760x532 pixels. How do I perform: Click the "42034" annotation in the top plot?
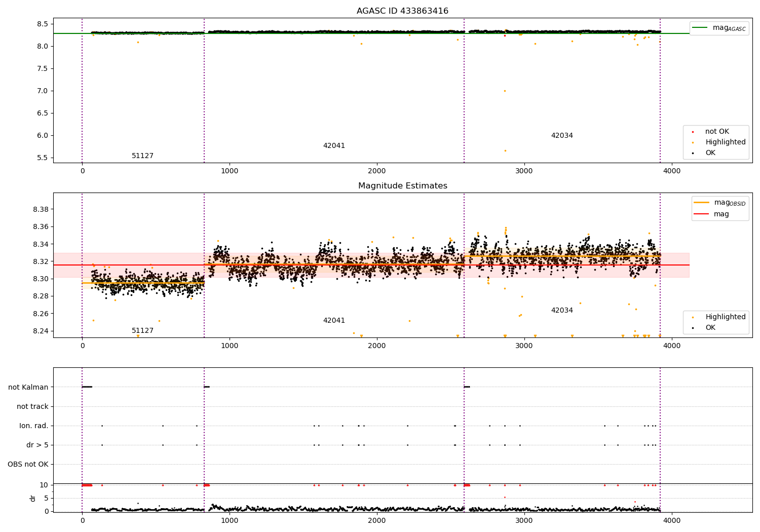tap(562, 136)
